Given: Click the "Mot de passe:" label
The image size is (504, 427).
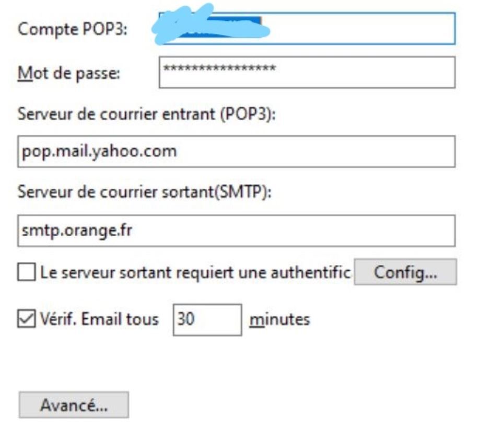Looking at the screenshot, I should click(69, 73).
